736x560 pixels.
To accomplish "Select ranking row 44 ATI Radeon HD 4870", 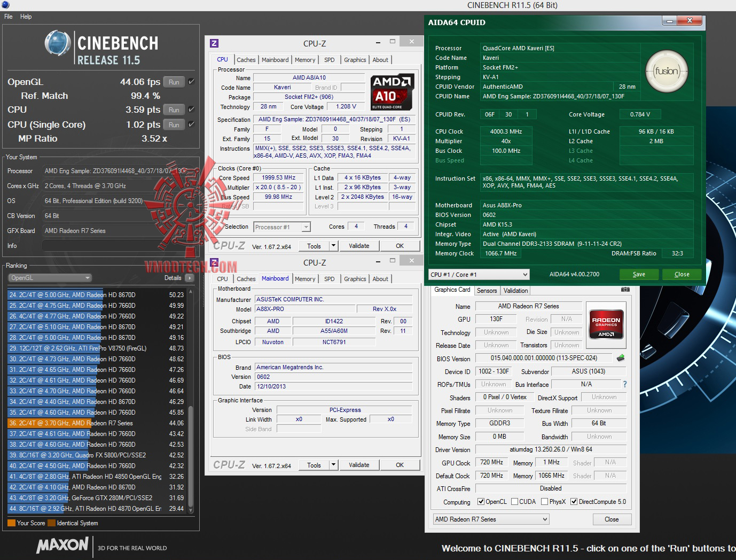I will tap(96, 509).
